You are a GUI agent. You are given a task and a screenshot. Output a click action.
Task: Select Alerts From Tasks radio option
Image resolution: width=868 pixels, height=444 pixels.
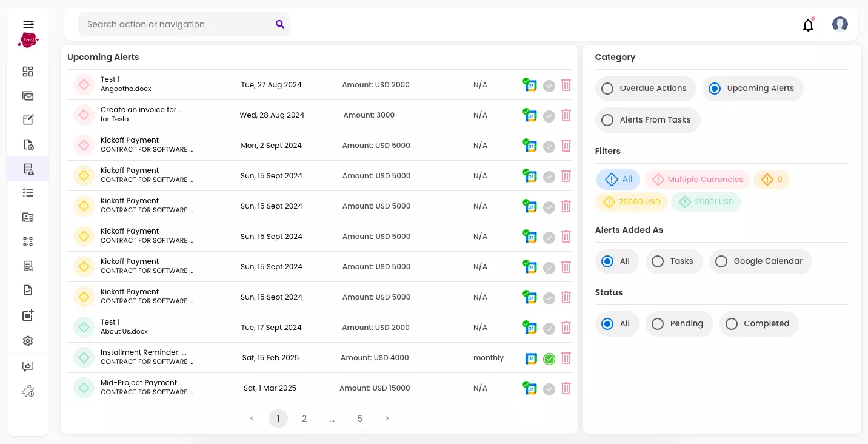tap(647, 120)
